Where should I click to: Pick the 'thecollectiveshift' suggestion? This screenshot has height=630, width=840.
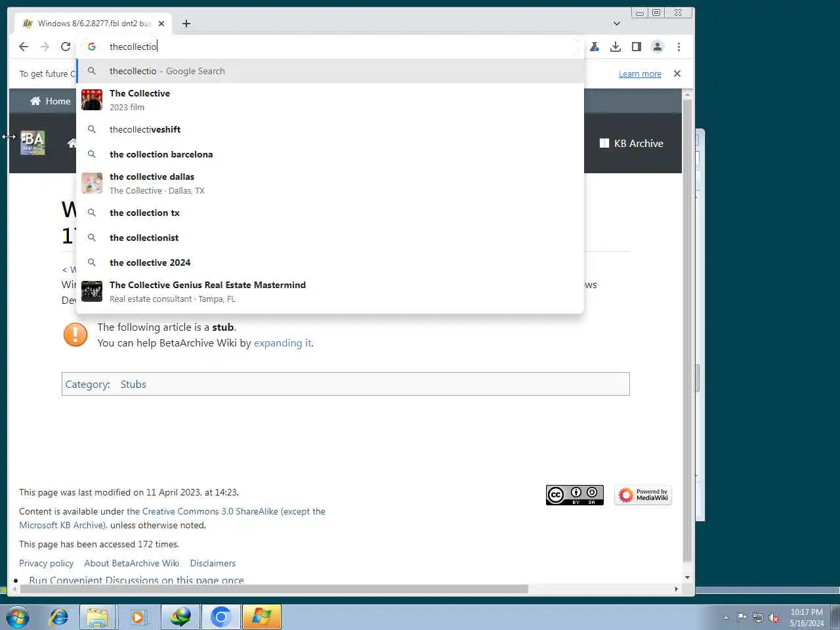point(330,129)
